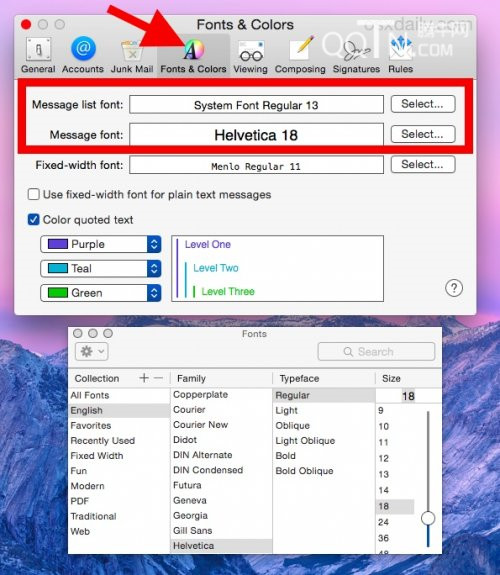Click Select for Fixed-width font
The height and width of the screenshot is (575, 500).
coord(423,164)
